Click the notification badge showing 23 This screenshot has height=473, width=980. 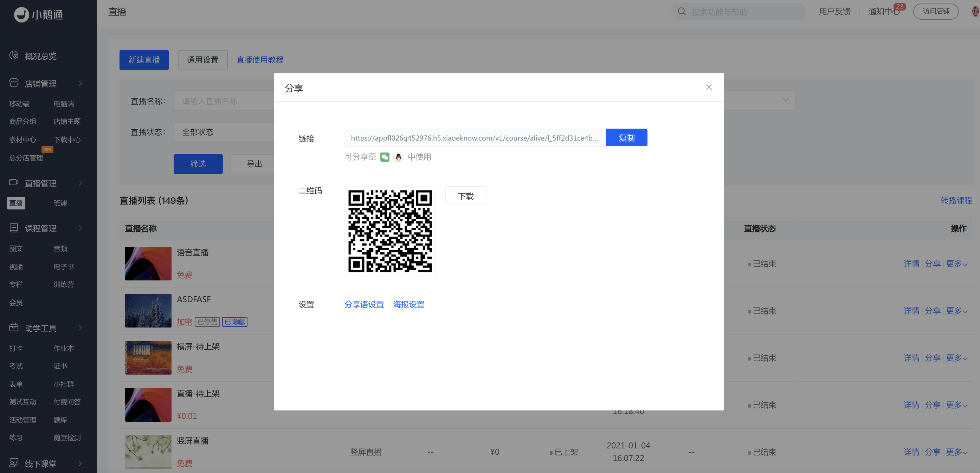(900, 6)
